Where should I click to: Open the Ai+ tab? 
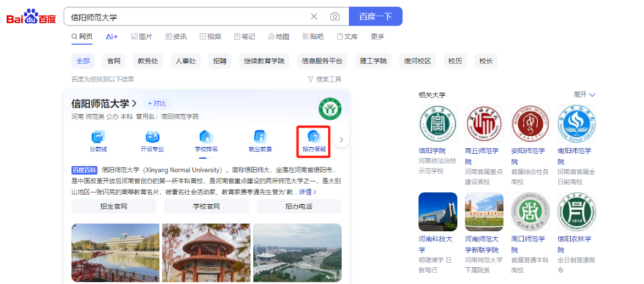click(111, 36)
